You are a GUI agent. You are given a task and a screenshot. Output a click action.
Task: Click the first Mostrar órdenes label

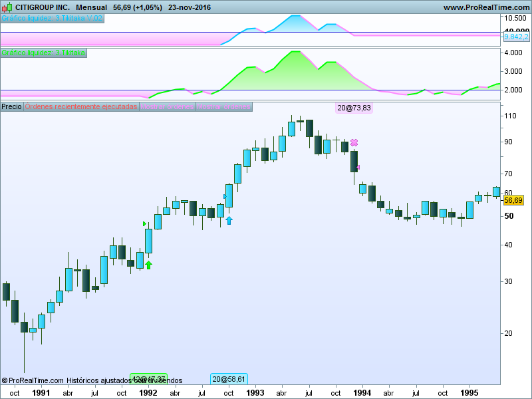pos(168,106)
